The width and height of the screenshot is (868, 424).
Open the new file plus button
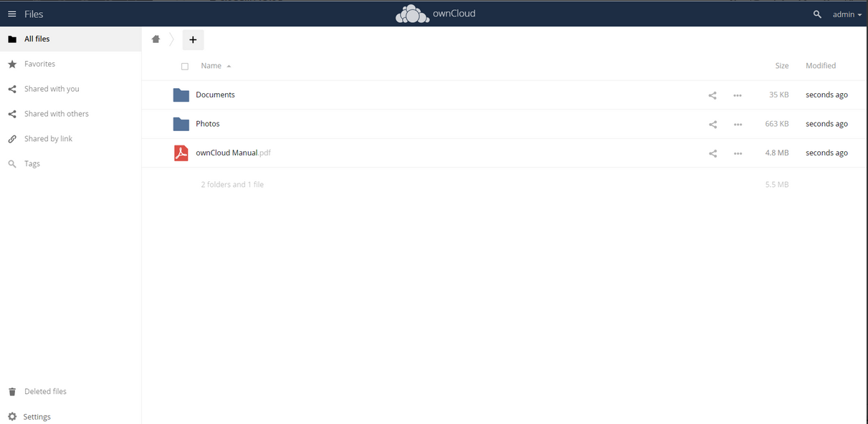point(193,40)
